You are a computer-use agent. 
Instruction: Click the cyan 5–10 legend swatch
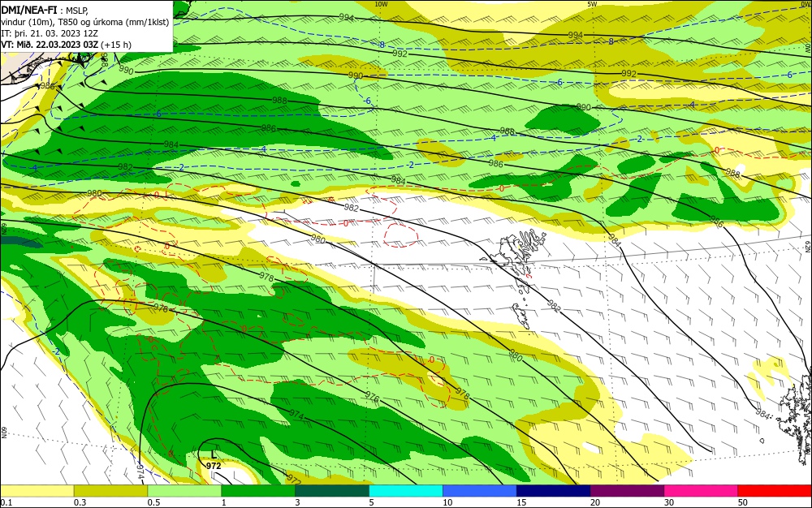coord(406,491)
